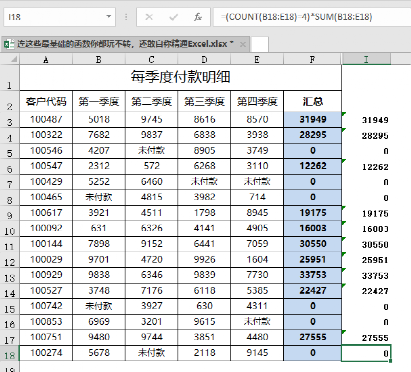The image size is (411, 372).
Task: Click header cell 第四季度
Action: [257, 101]
